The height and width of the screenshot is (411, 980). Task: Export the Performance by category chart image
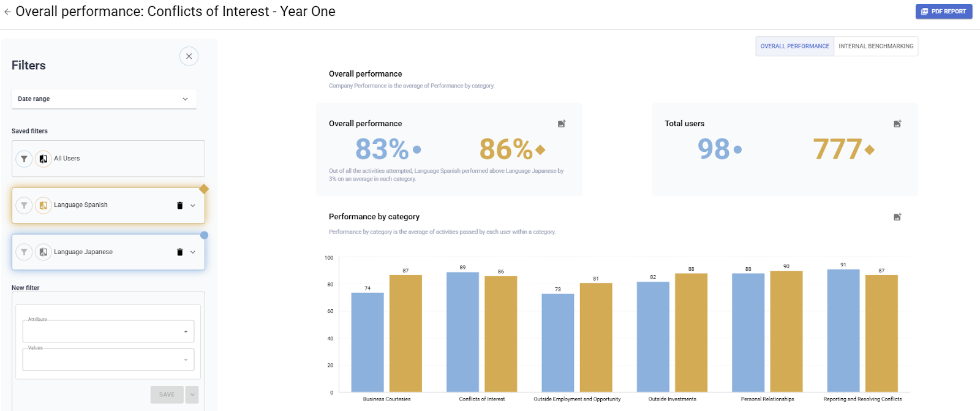pos(897,217)
